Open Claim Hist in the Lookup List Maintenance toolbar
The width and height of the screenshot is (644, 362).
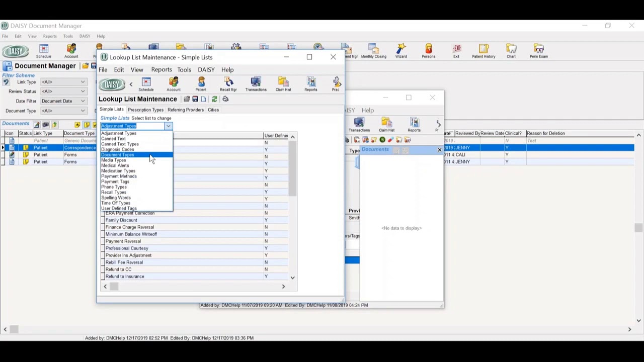point(283,84)
